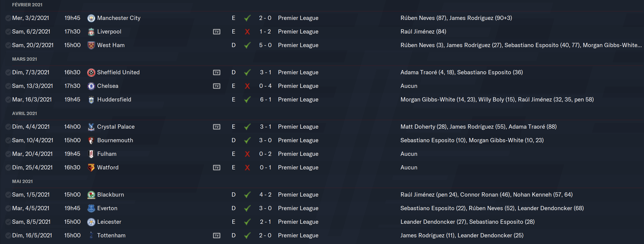
Task: Click the TV icon on the Sheffield United row
Action: [x=217, y=72]
